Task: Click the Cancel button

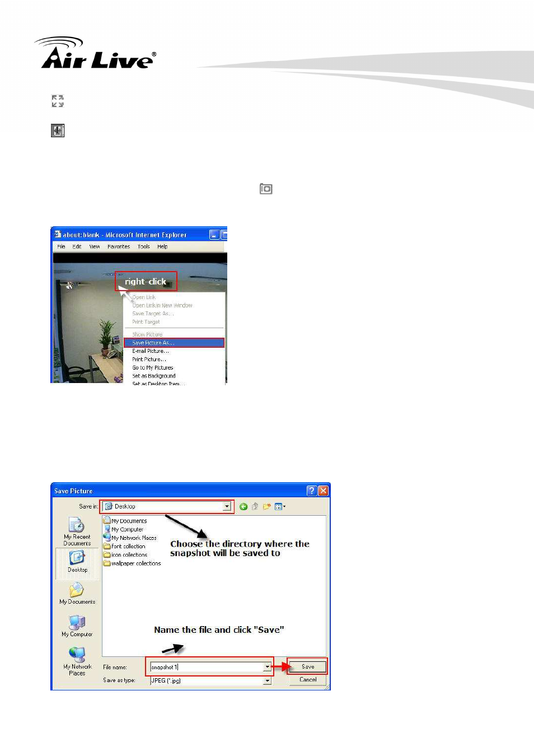Action: (308, 679)
